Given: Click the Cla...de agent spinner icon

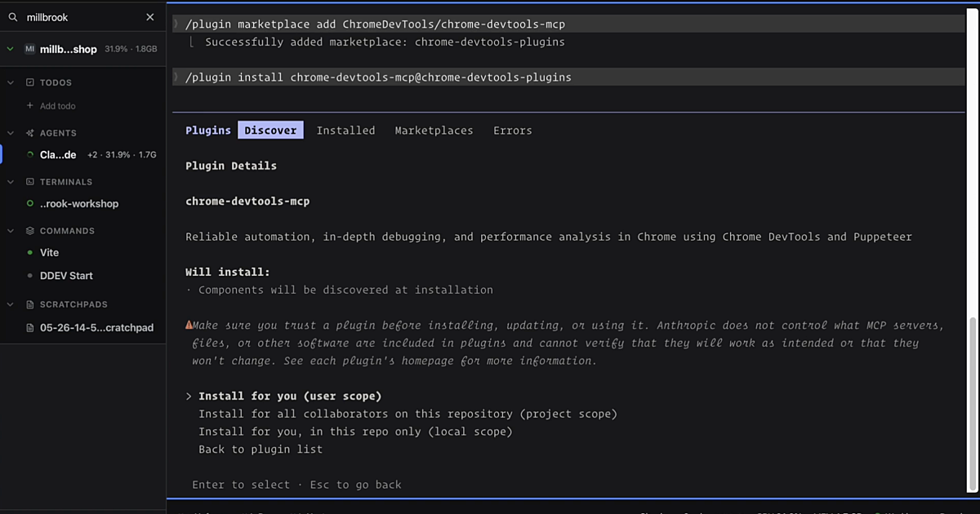Looking at the screenshot, I should (x=30, y=155).
